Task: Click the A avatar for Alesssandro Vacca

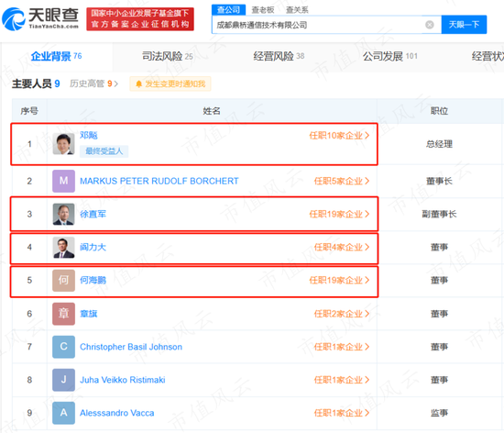Action: coord(63,413)
